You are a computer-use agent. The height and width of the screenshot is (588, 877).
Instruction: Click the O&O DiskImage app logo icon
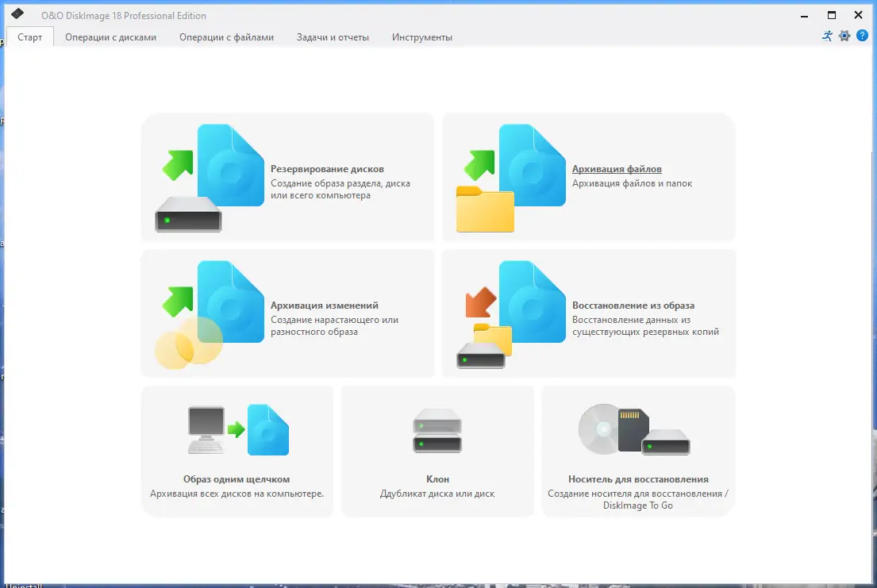coord(17,13)
